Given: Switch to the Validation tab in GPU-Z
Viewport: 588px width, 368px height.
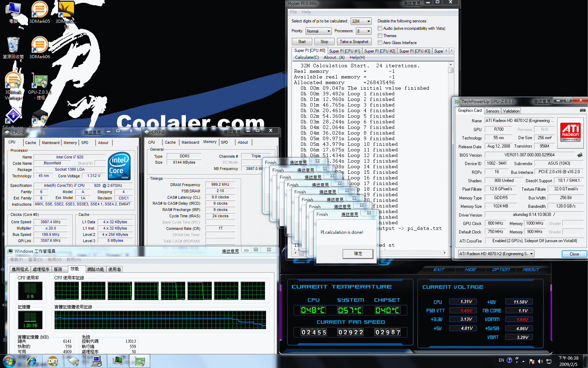Looking at the screenshot, I should point(511,111).
